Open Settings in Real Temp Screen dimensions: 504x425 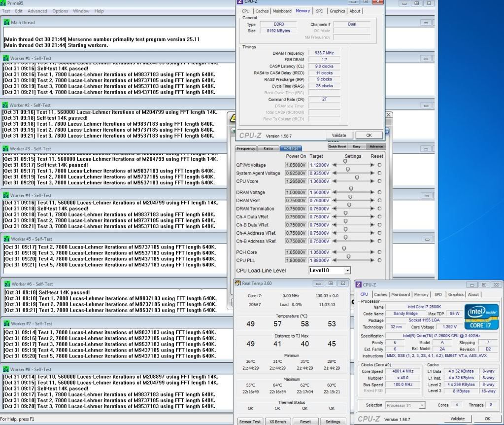point(333,422)
